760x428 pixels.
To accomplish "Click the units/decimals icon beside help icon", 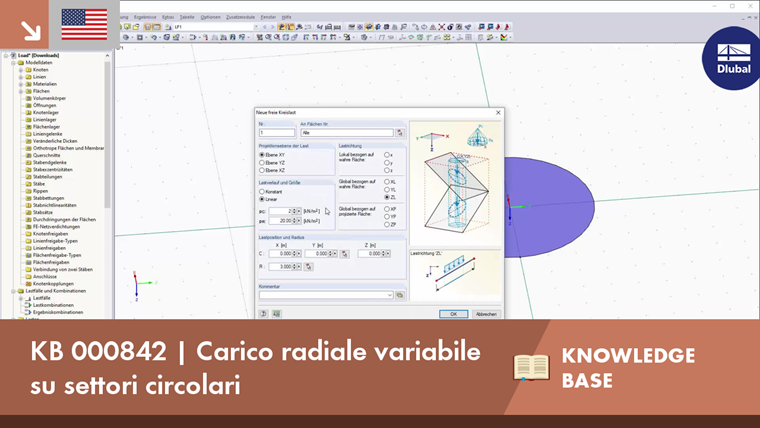I will pyautogui.click(x=276, y=314).
